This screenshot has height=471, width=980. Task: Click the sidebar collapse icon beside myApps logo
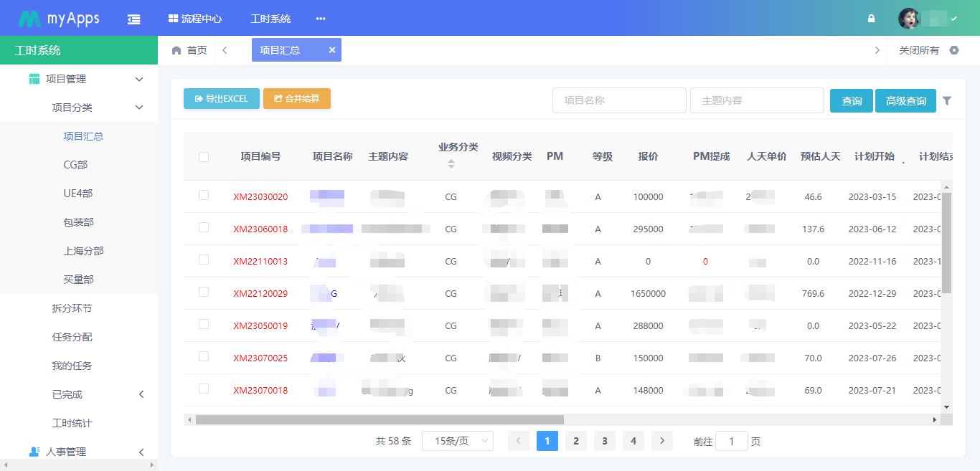(133, 17)
